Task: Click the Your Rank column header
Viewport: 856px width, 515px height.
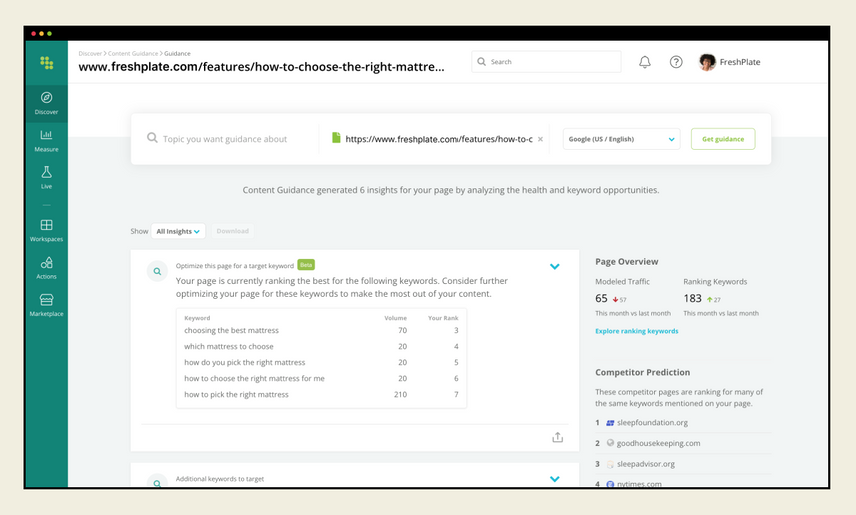Action: [x=443, y=318]
